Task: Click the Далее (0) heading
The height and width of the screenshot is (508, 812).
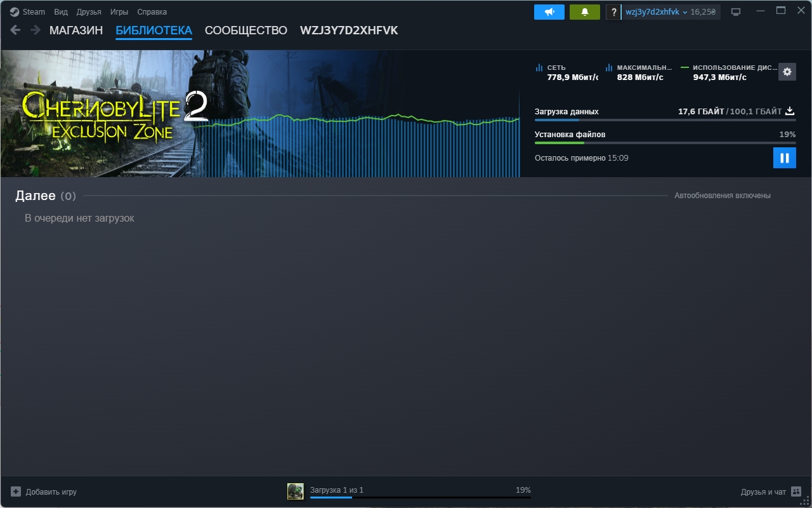Action: click(x=46, y=196)
